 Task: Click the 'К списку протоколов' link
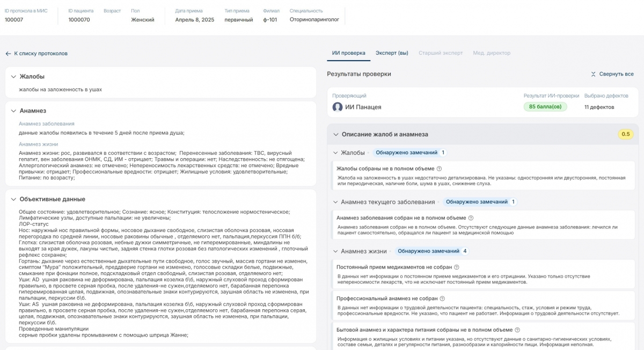point(41,54)
